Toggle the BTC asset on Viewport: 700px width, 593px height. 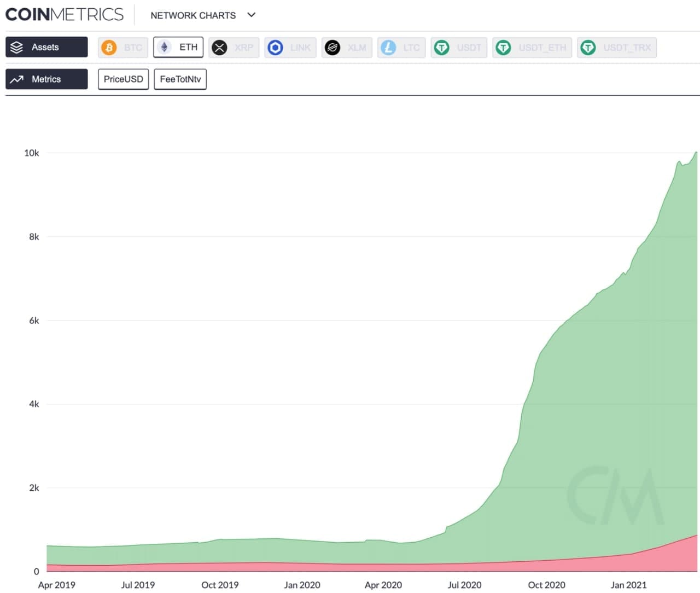pyautogui.click(x=123, y=48)
